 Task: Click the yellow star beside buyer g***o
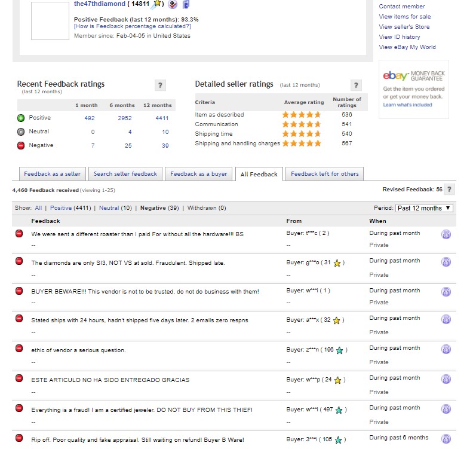point(337,263)
